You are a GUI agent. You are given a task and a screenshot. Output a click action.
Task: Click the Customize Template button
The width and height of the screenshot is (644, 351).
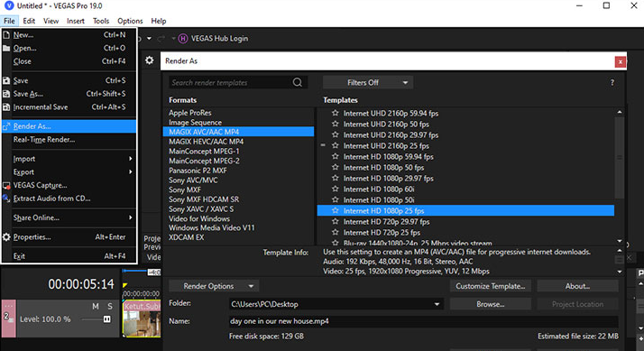[x=491, y=286]
